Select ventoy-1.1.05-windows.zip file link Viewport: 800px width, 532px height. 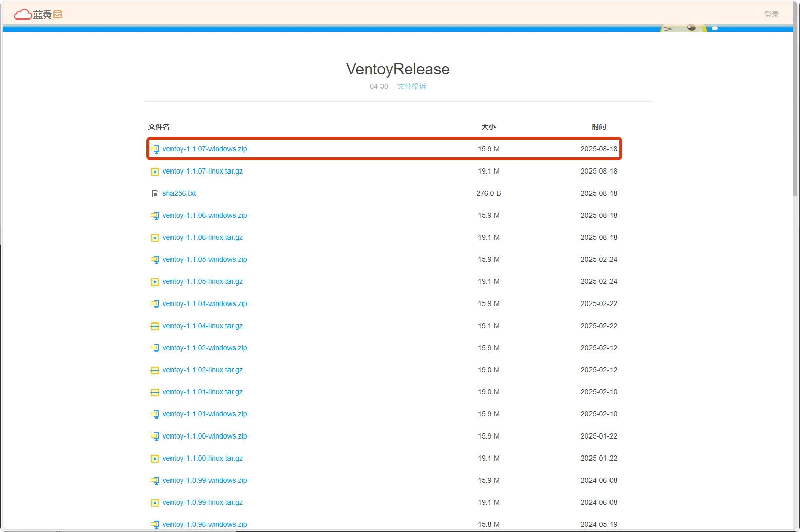tap(204, 259)
